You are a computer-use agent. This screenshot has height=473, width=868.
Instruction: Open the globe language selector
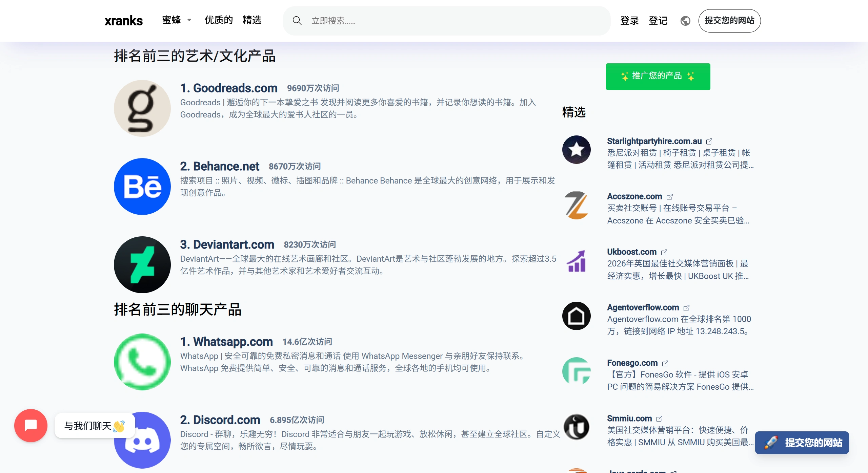pyautogui.click(x=685, y=21)
